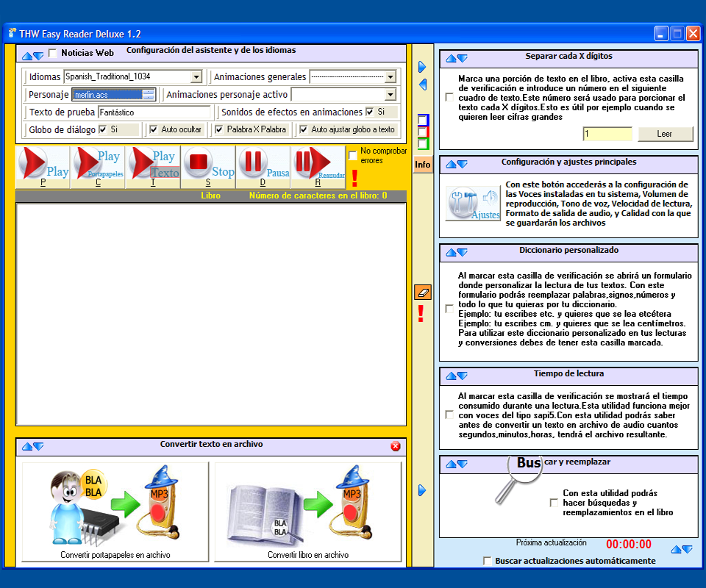The height and width of the screenshot is (588, 706).
Task: Click down arrow in Diccionario personalizado header
Action: (462, 253)
